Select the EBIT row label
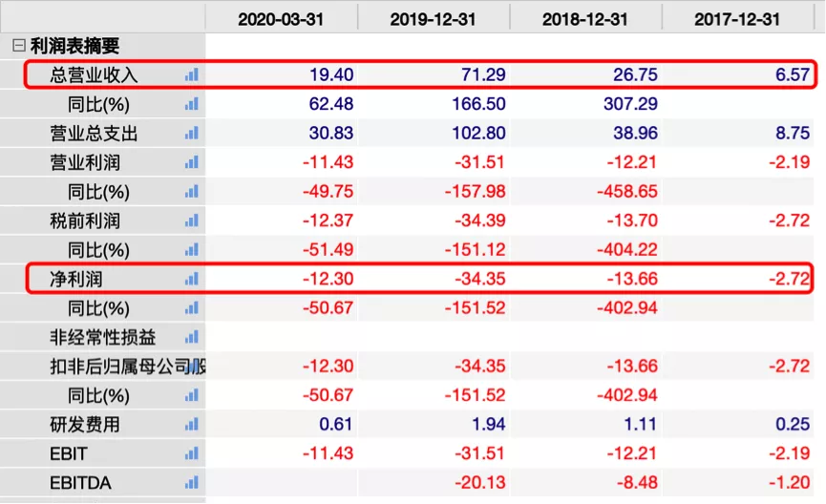Screen dimensions: 826x504 point(68,453)
